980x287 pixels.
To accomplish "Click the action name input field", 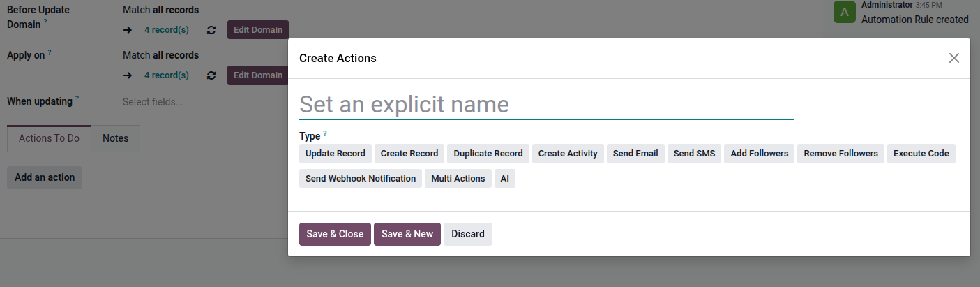I will [x=546, y=105].
